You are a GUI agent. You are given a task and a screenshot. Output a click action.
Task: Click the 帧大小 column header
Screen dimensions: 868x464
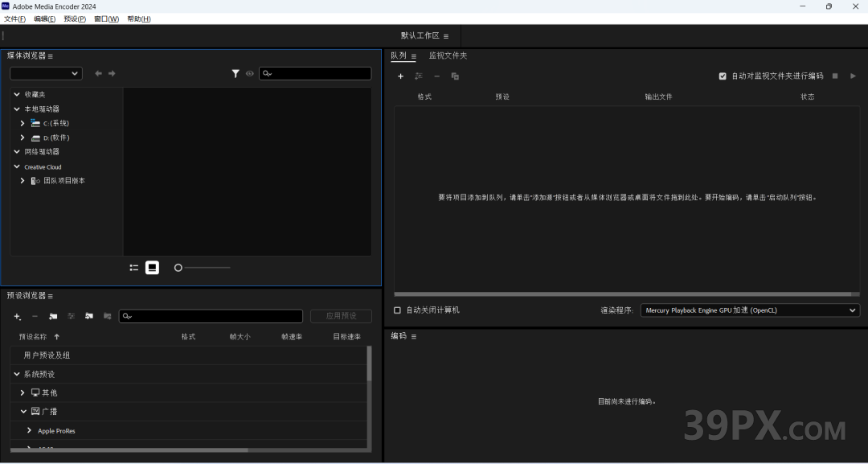click(x=240, y=337)
